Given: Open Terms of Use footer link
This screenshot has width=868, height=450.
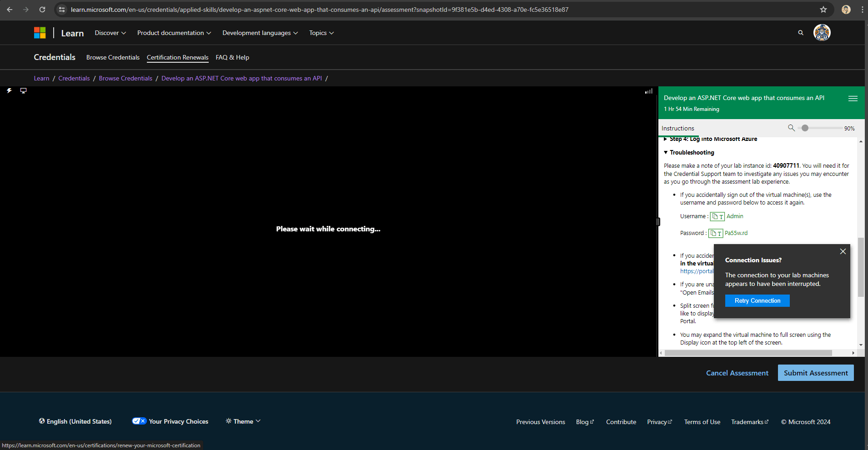Looking at the screenshot, I should 702,422.
